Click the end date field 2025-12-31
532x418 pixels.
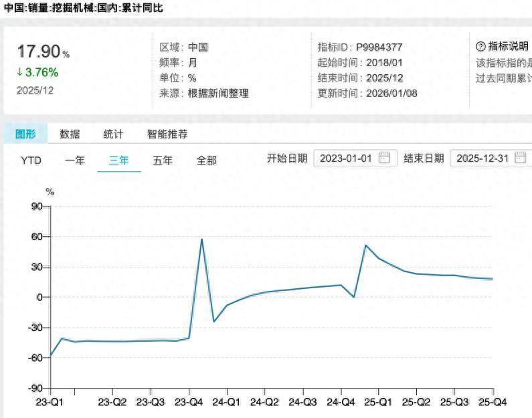point(482,159)
